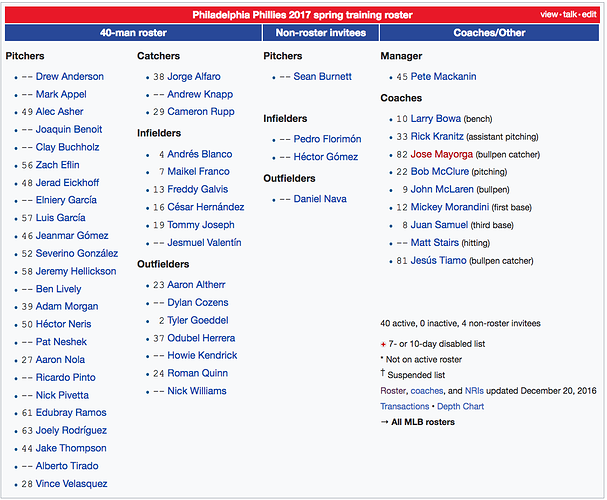This screenshot has width=607, height=500.
Task: Open Adam Morgan's player link
Action: tap(67, 307)
